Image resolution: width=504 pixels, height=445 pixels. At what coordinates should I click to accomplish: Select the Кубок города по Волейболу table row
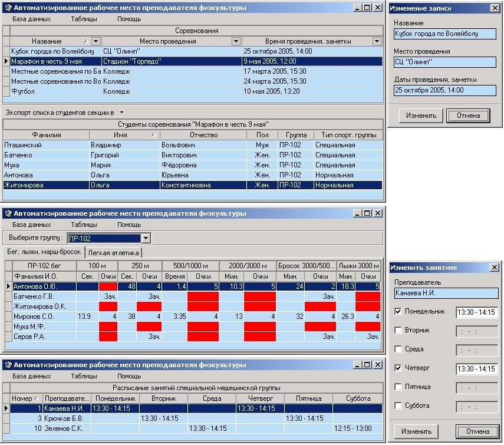[196, 51]
